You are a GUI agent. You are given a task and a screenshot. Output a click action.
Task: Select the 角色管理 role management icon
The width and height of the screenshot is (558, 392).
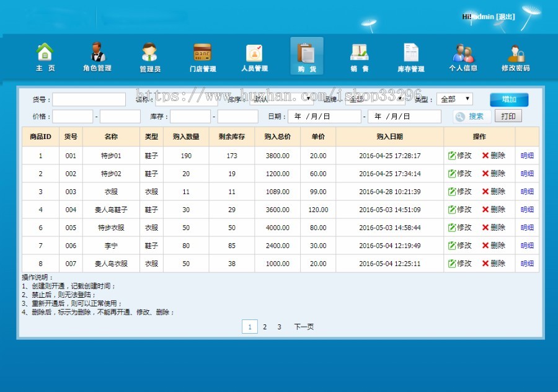(x=97, y=53)
